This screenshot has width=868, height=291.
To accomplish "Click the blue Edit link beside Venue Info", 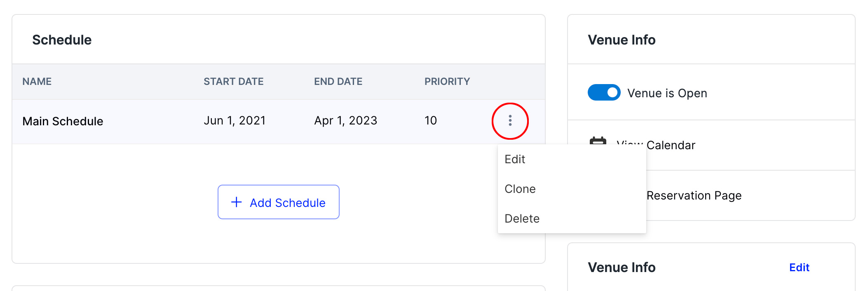I will [799, 268].
